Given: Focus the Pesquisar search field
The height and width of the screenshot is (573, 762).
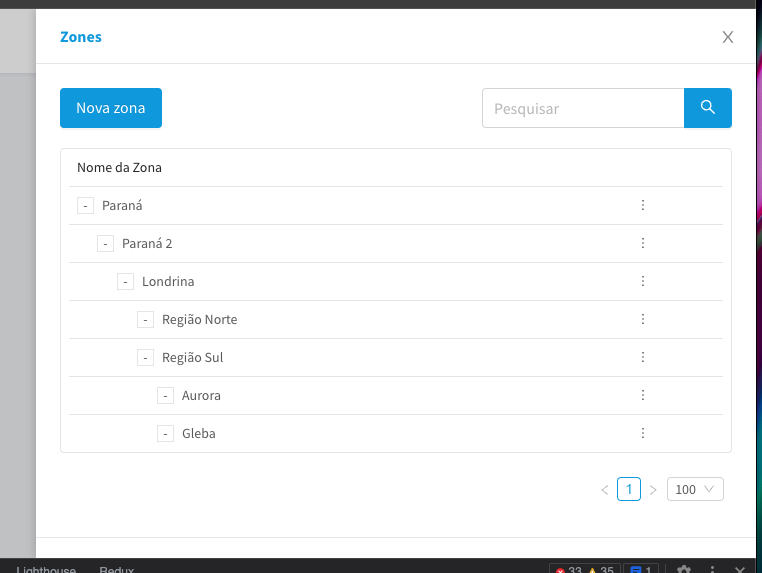Looking at the screenshot, I should (583, 108).
